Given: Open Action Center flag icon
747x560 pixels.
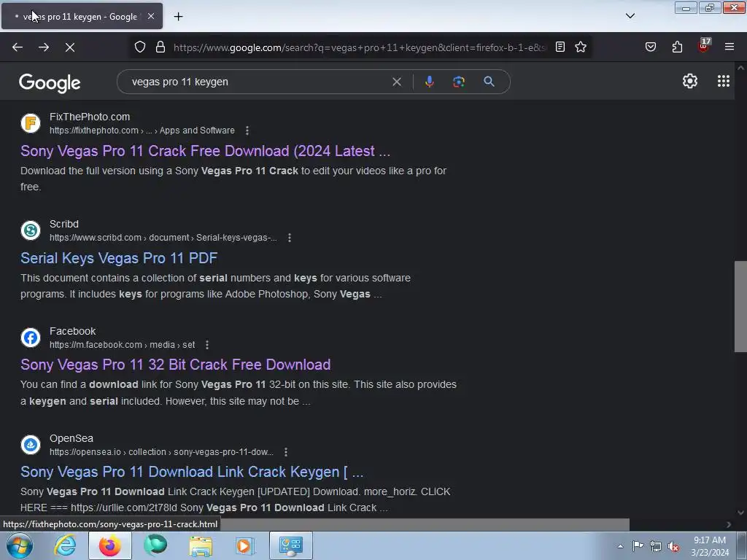Looking at the screenshot, I should point(638,546).
